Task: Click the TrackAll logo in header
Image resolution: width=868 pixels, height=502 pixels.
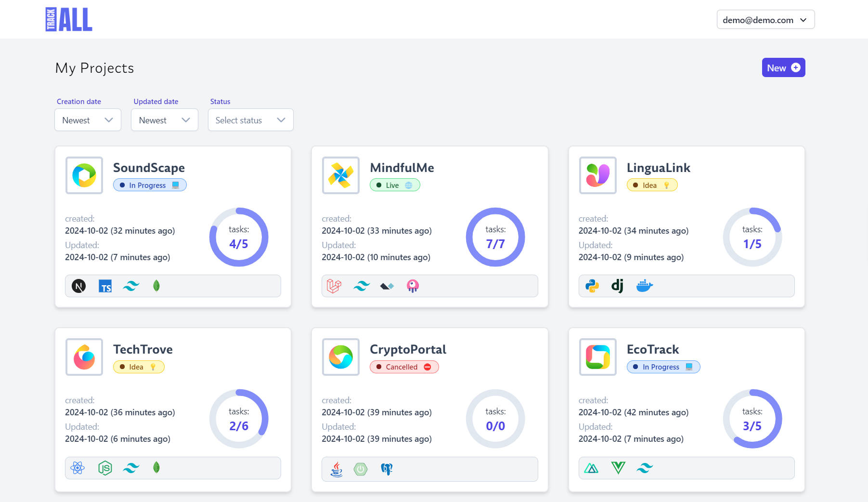Action: [x=69, y=20]
